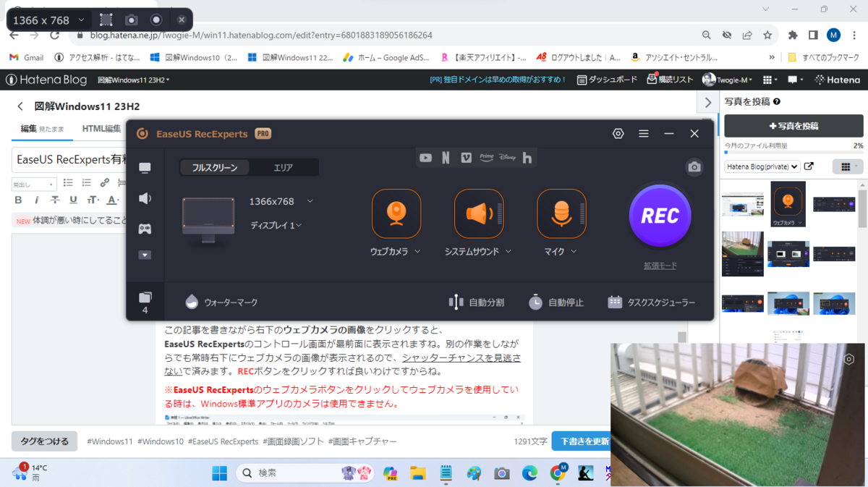Screen dimensions: 868x487
Task: Open the system sound (システムサウンド) dropdown arrow
Action: coord(508,252)
